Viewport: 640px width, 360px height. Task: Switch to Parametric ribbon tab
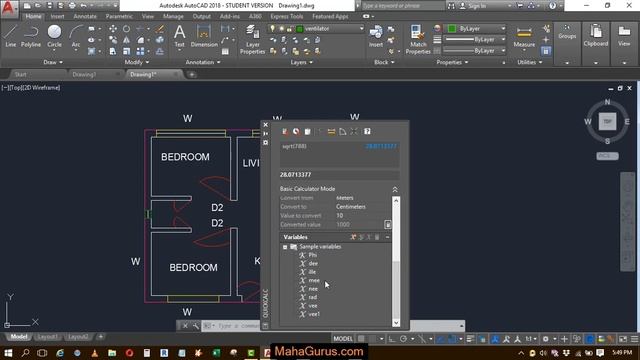point(119,16)
